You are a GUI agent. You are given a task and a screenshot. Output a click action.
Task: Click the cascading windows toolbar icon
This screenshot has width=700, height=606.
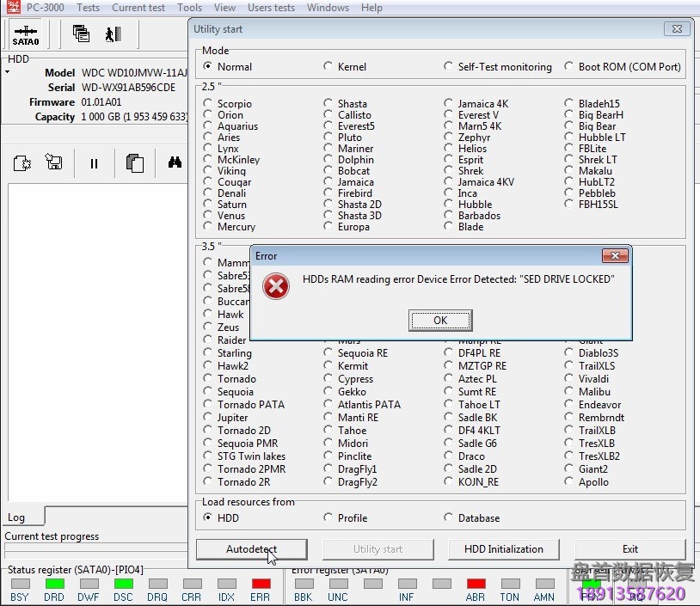point(81,34)
